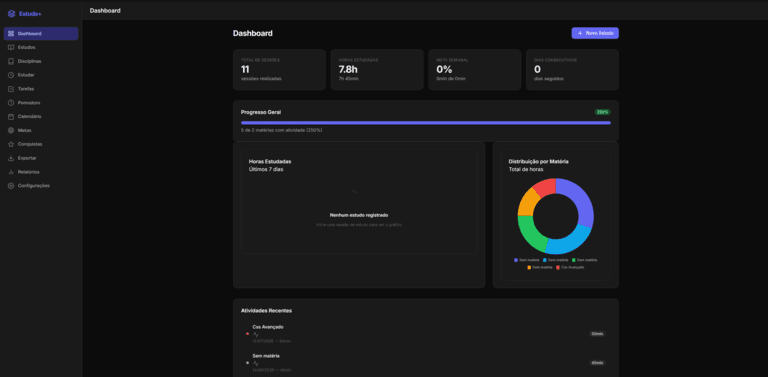Click 'Nenhum estudo registrado' message
Image resolution: width=768 pixels, height=377 pixels.
point(359,215)
